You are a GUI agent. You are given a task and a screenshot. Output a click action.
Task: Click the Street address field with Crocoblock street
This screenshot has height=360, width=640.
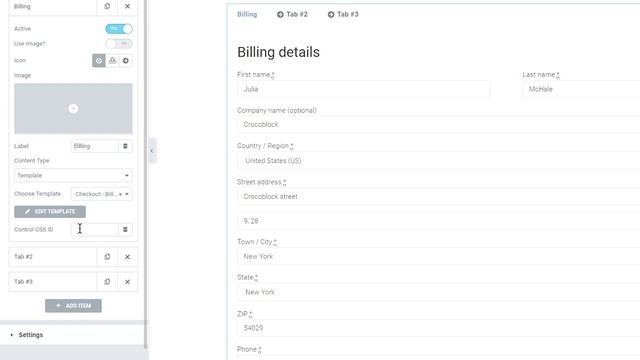point(438,196)
